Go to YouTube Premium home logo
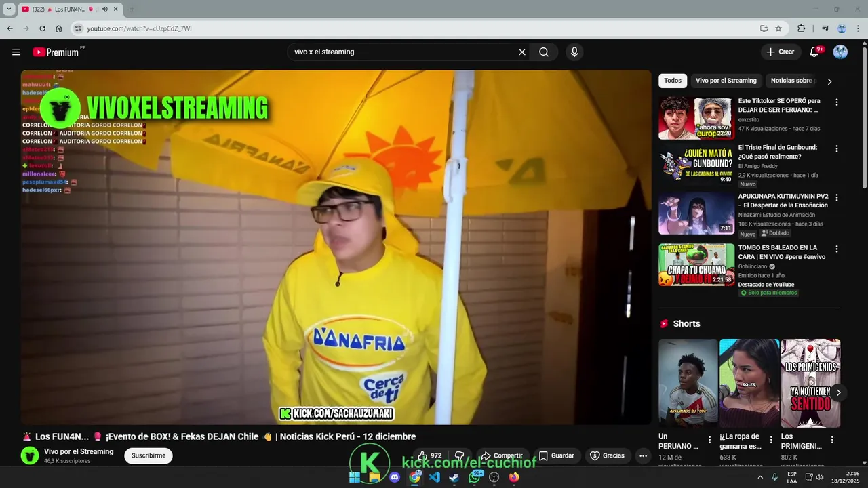868x488 pixels. tap(56, 52)
